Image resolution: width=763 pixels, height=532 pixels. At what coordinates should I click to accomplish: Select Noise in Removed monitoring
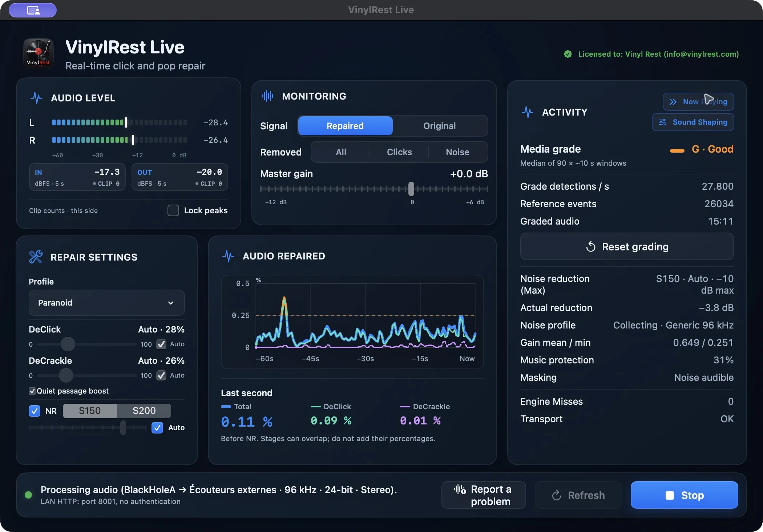457,152
